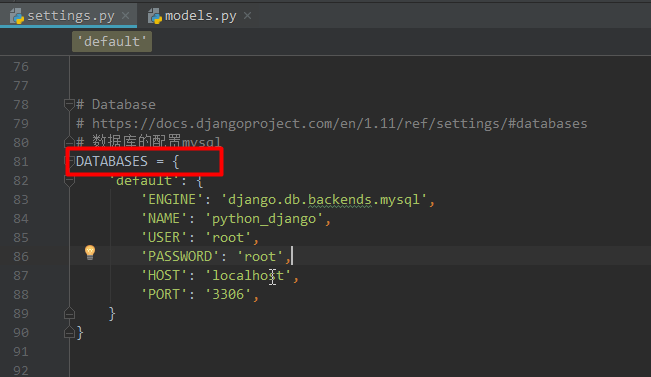Click the 'NAME' key
Viewport: 651px width, 377px height.
coord(164,219)
